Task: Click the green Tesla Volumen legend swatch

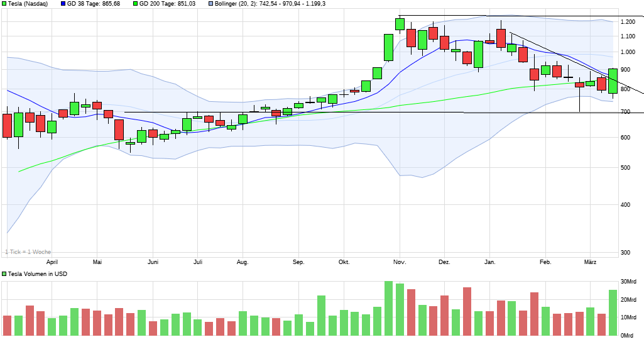Action: coord(4,273)
